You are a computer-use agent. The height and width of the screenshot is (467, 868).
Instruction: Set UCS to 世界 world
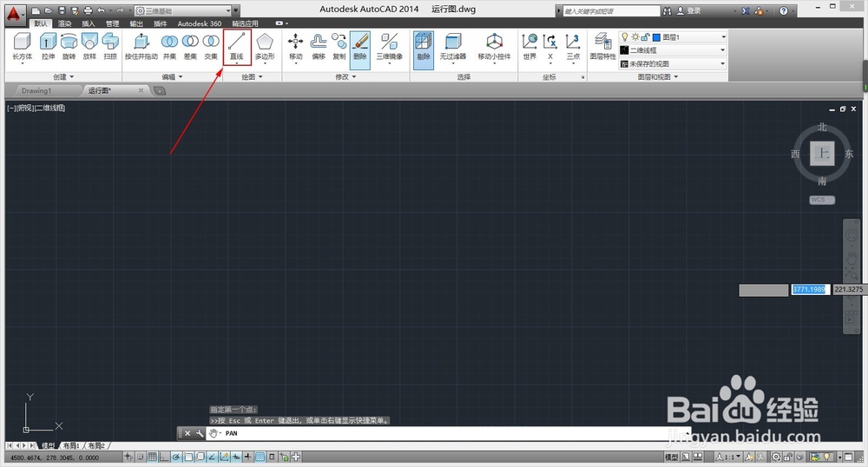coord(529,47)
